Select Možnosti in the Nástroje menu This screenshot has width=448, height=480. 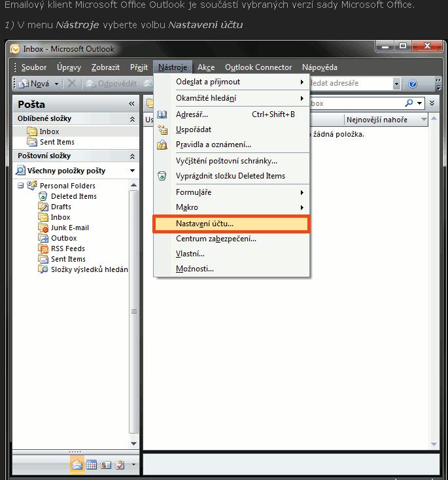[194, 269]
